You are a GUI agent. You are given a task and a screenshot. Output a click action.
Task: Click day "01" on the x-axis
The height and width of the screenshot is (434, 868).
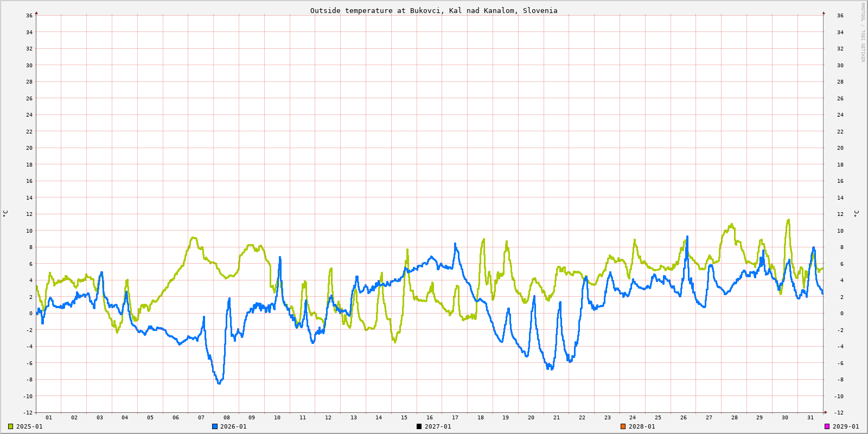tap(49, 418)
